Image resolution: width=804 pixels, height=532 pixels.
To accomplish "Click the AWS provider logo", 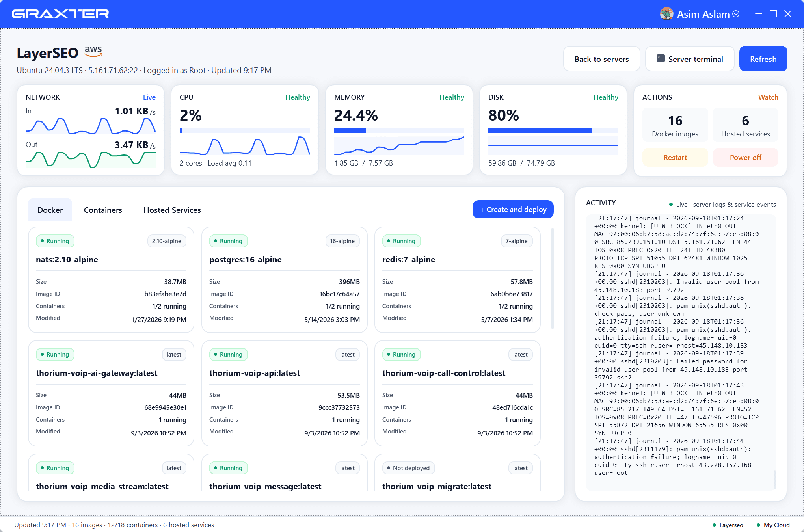I will [x=93, y=51].
